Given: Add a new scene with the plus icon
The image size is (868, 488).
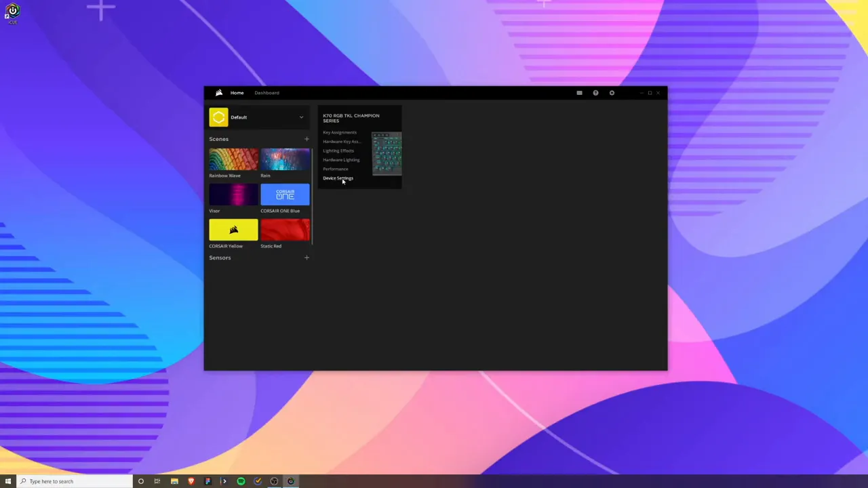Looking at the screenshot, I should point(307,139).
